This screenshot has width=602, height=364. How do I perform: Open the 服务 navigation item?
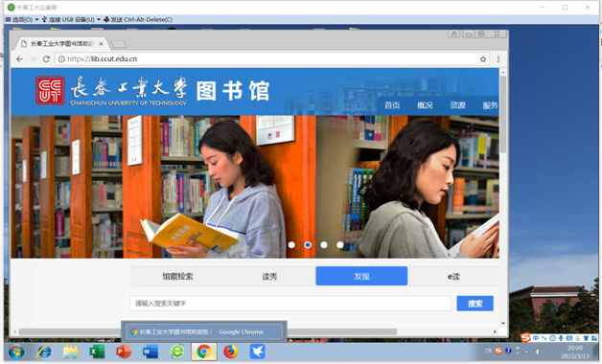coord(490,105)
